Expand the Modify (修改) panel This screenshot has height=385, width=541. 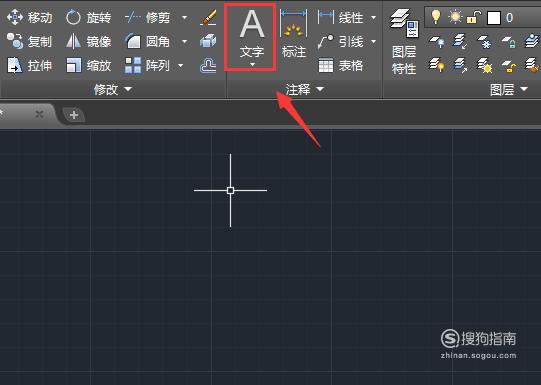(x=113, y=90)
